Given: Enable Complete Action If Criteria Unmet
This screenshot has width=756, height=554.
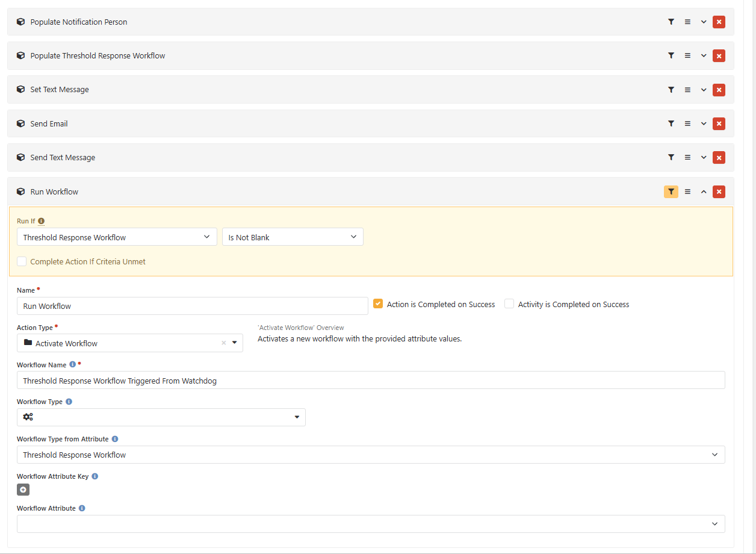Looking at the screenshot, I should tap(22, 262).
